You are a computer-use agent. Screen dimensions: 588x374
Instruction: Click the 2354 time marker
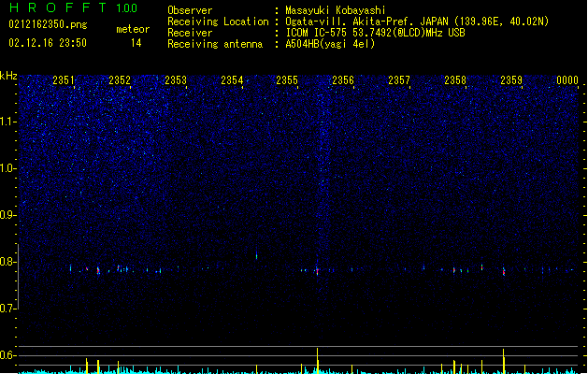(x=232, y=80)
